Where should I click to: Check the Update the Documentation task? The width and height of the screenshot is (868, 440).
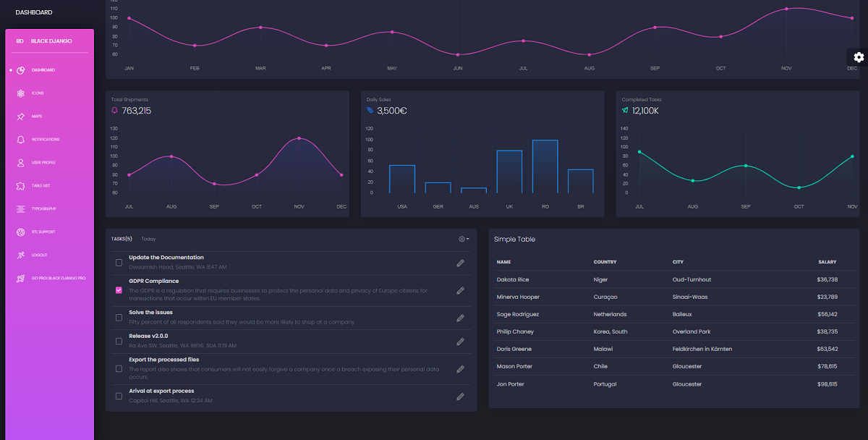[119, 263]
